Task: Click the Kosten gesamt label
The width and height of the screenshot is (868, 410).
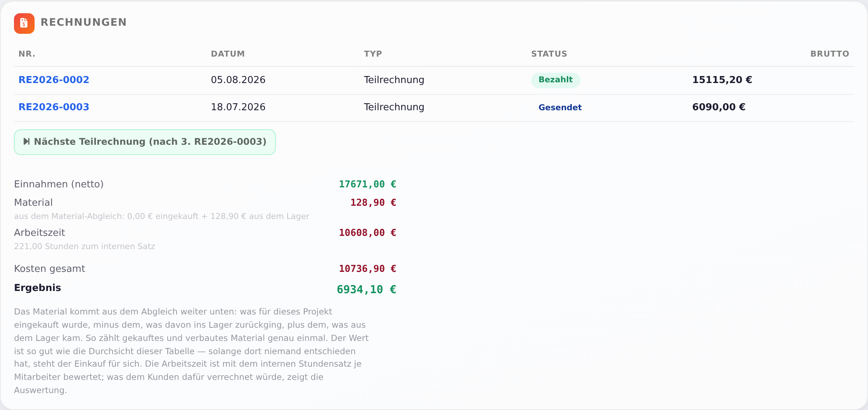Action: tap(49, 269)
